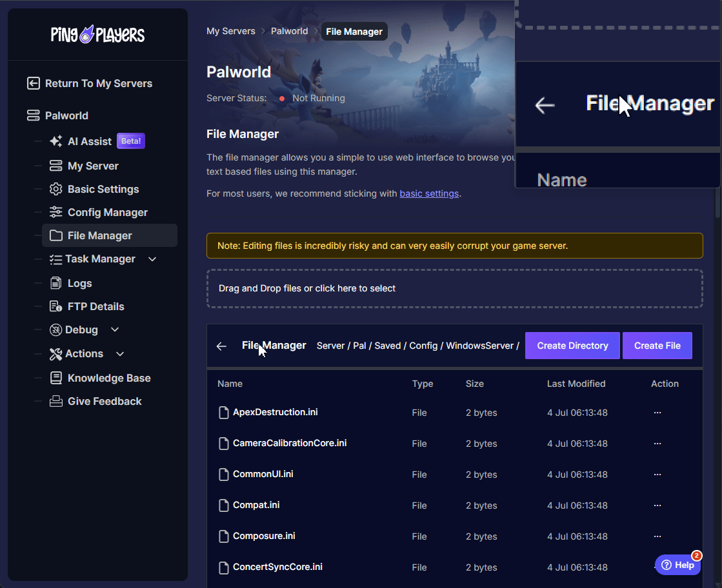Click the file icon beside CommonUI.ini
Screen dimensions: 722x588
pyautogui.click(x=223, y=475)
